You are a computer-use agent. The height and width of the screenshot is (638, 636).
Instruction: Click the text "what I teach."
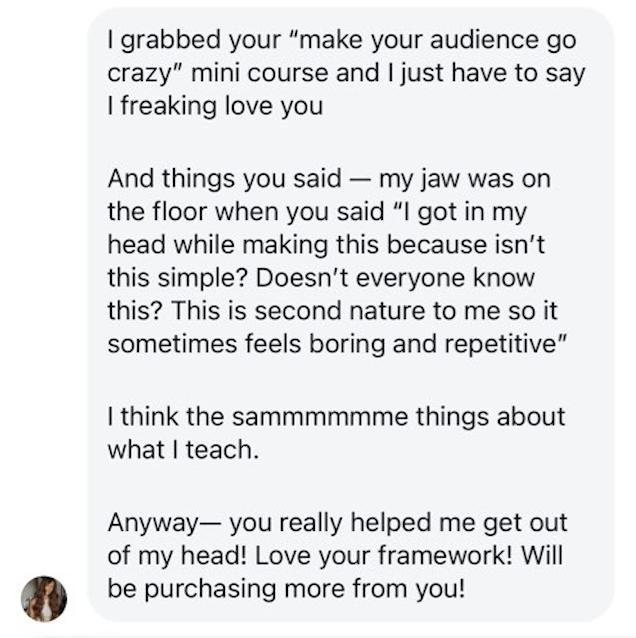tap(182, 448)
